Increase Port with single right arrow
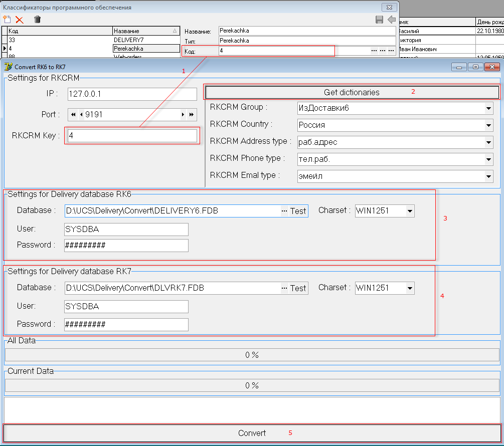 coord(183,115)
